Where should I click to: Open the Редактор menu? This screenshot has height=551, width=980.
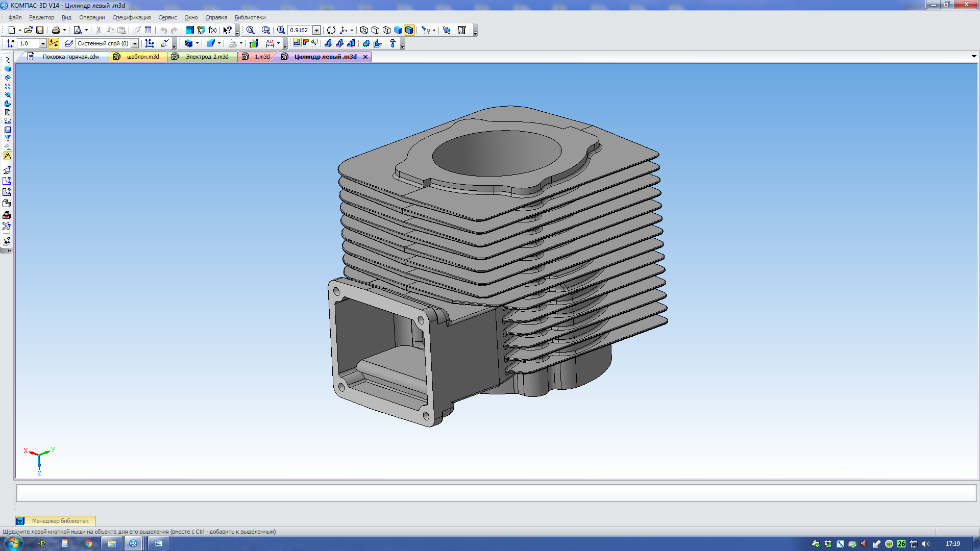(41, 17)
